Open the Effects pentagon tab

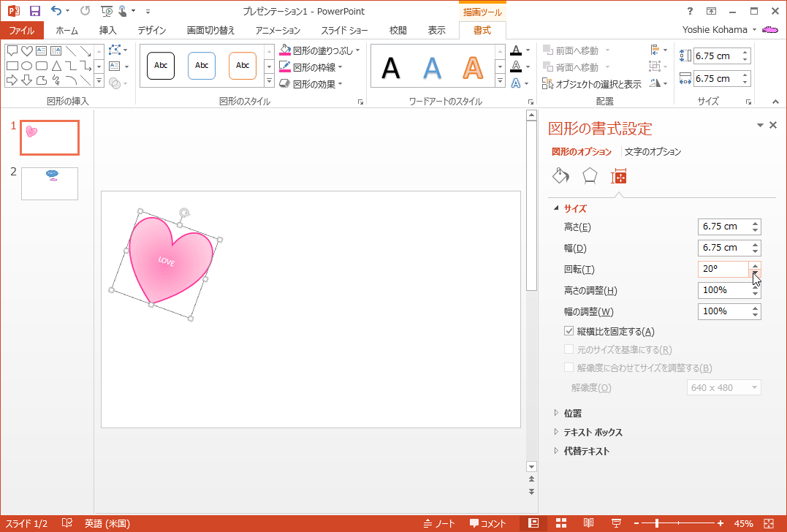(x=590, y=175)
